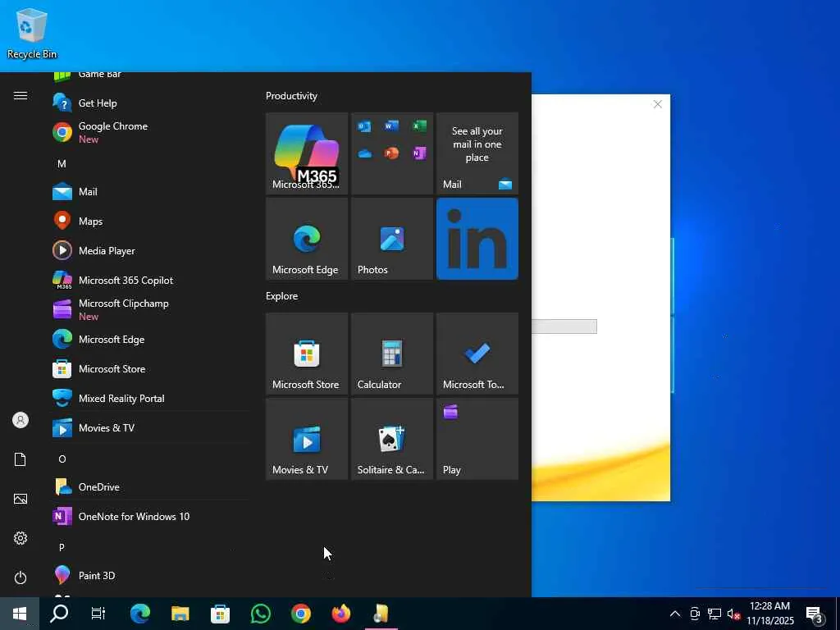Click the progress bar in the background window

click(x=564, y=326)
